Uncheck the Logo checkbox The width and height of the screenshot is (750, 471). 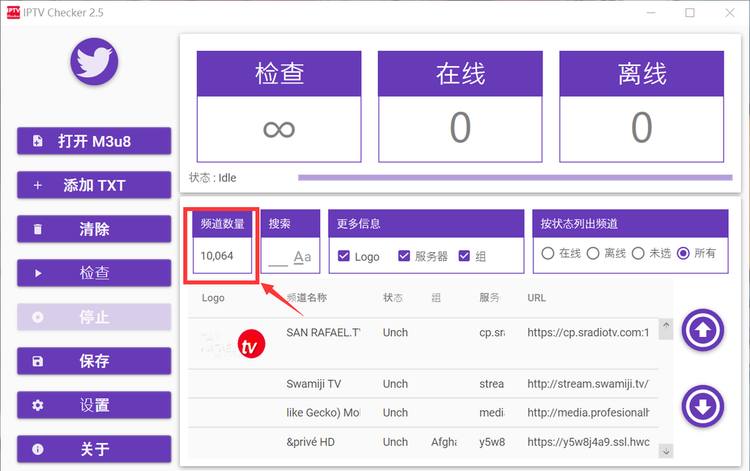point(343,256)
